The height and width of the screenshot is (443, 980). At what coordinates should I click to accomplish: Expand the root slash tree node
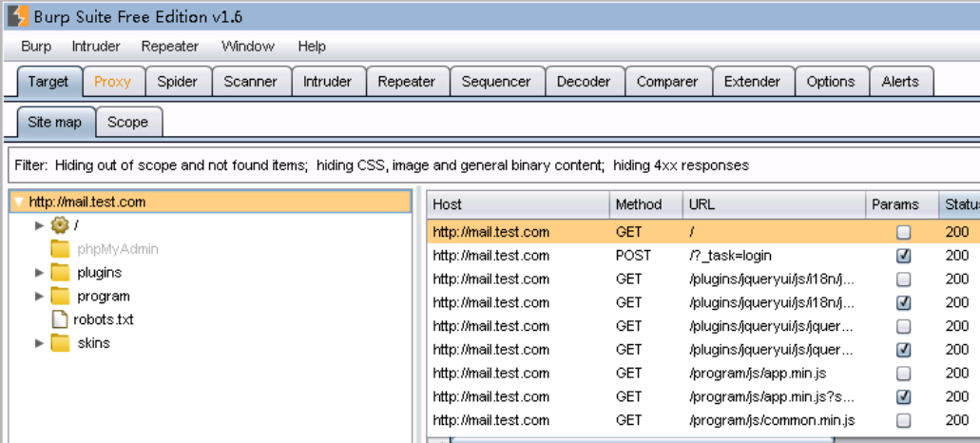coord(39,225)
